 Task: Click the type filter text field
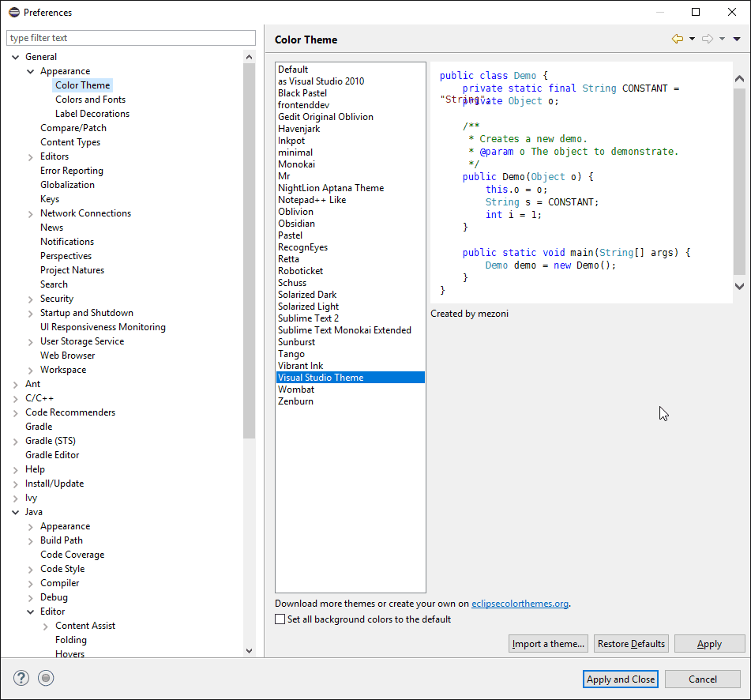click(131, 38)
